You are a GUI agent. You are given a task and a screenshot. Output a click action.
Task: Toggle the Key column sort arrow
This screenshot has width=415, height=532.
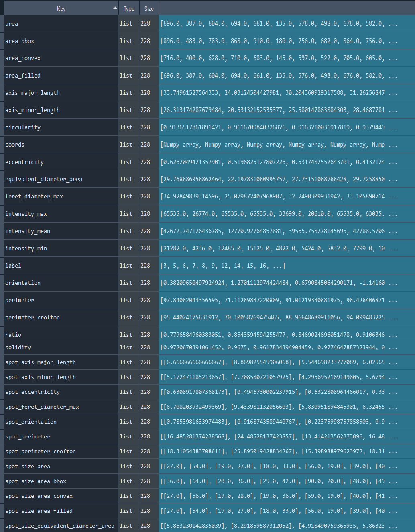pyautogui.click(x=115, y=8)
